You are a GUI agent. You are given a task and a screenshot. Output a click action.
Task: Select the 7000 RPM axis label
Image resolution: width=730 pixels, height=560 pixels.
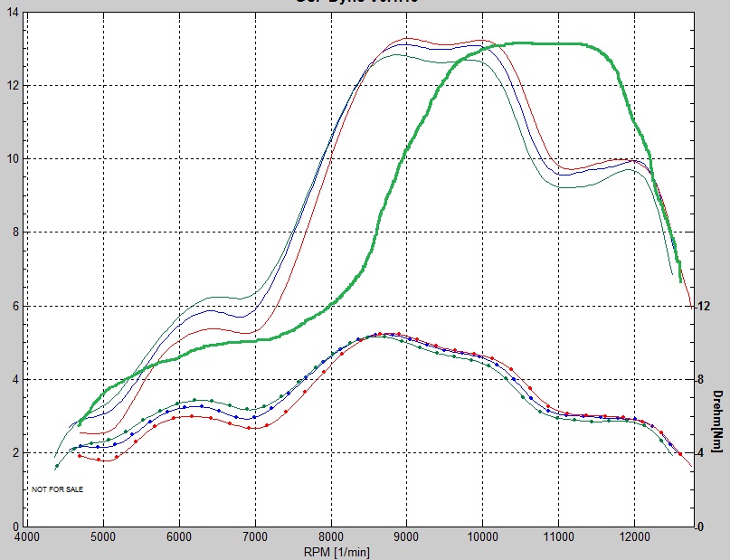(255, 536)
